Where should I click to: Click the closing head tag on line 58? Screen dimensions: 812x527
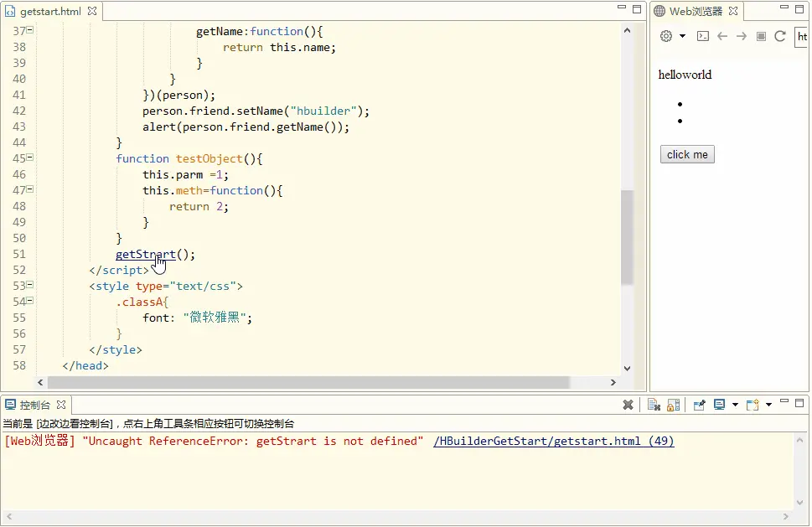coord(85,365)
